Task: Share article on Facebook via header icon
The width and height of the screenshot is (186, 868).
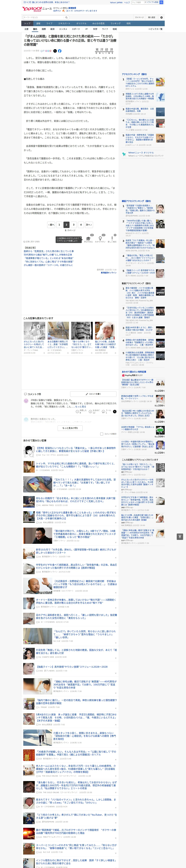Action: pyautogui.click(x=60, y=51)
